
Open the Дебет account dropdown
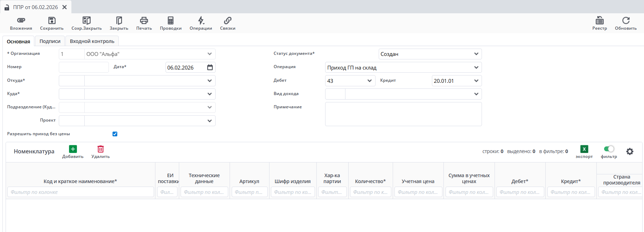click(x=369, y=81)
